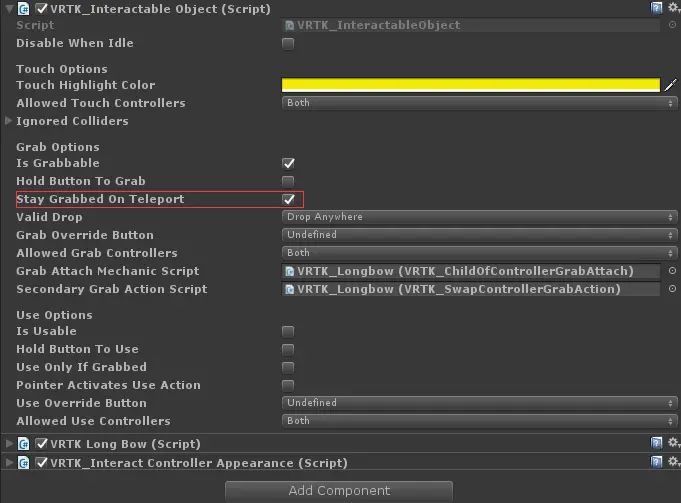This screenshot has width=681, height=503.
Task: Click script icon of Interact Controller Appearance
Action: (23, 463)
